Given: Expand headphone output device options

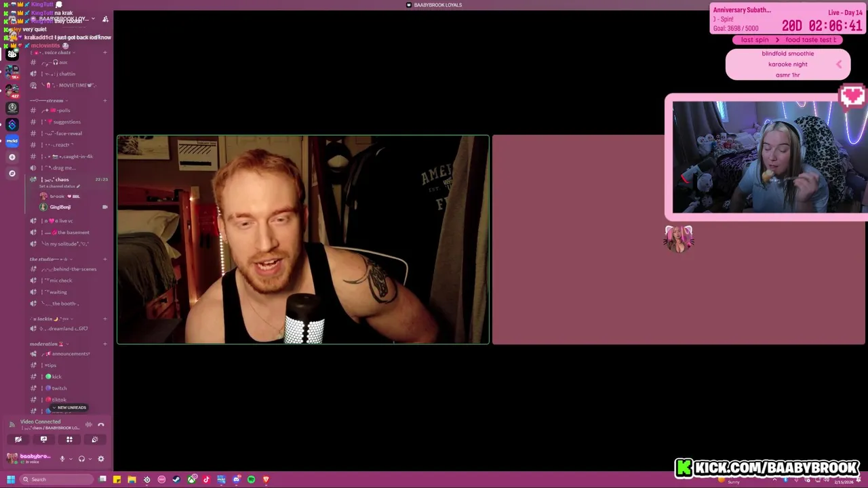Looking at the screenshot, I should 90,459.
